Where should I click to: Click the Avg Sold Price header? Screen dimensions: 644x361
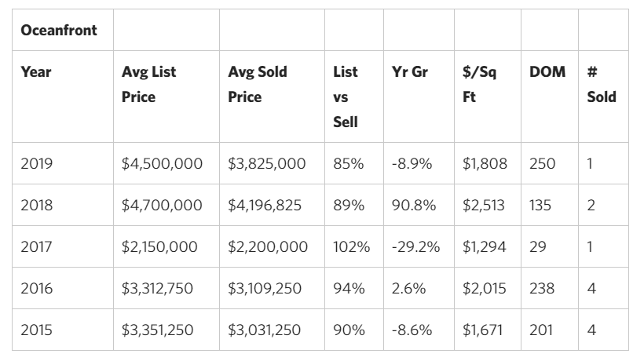coord(258,84)
